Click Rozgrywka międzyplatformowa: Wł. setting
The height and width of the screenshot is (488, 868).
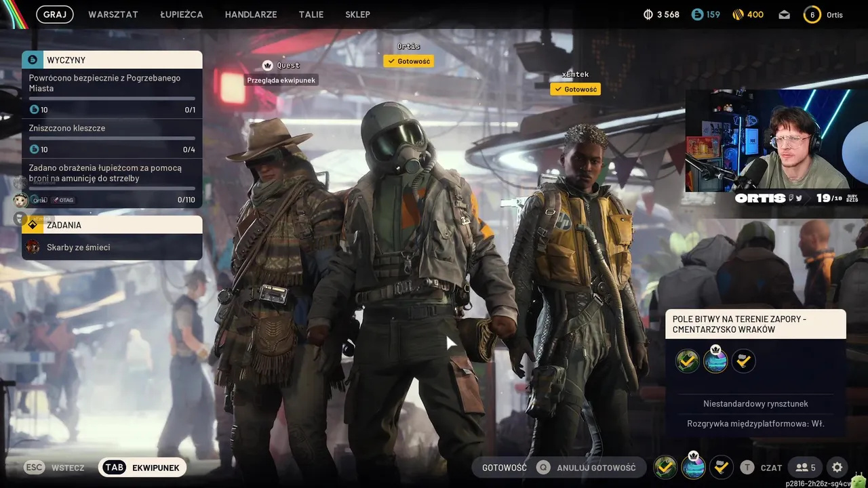(755, 424)
